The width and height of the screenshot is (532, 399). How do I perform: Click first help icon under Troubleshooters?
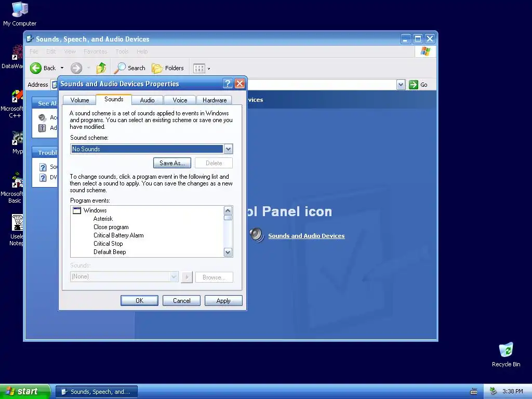tap(43, 167)
